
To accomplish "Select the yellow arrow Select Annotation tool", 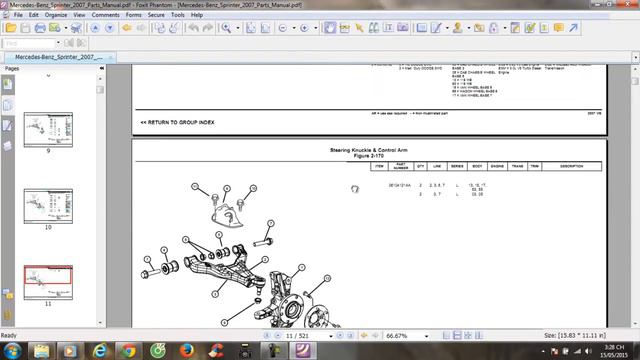I will point(359,28).
